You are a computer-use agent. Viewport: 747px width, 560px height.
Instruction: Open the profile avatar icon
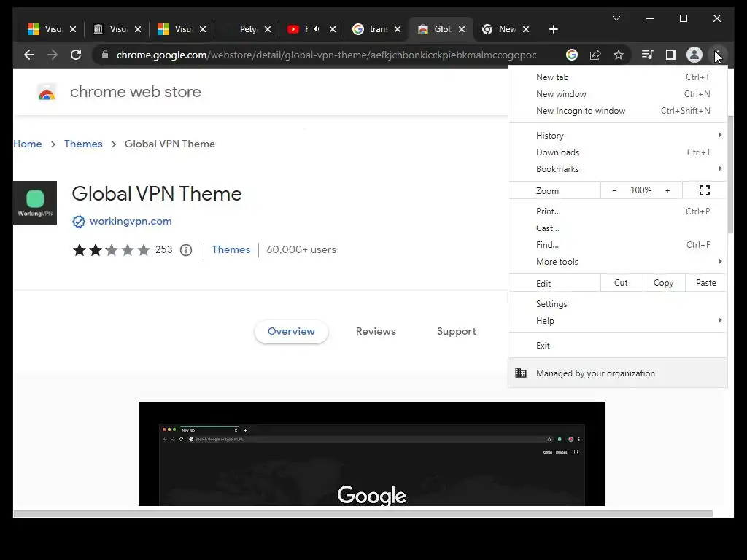click(x=694, y=55)
